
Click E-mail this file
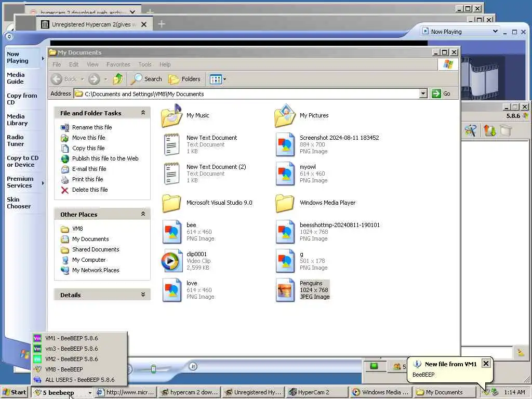click(89, 169)
